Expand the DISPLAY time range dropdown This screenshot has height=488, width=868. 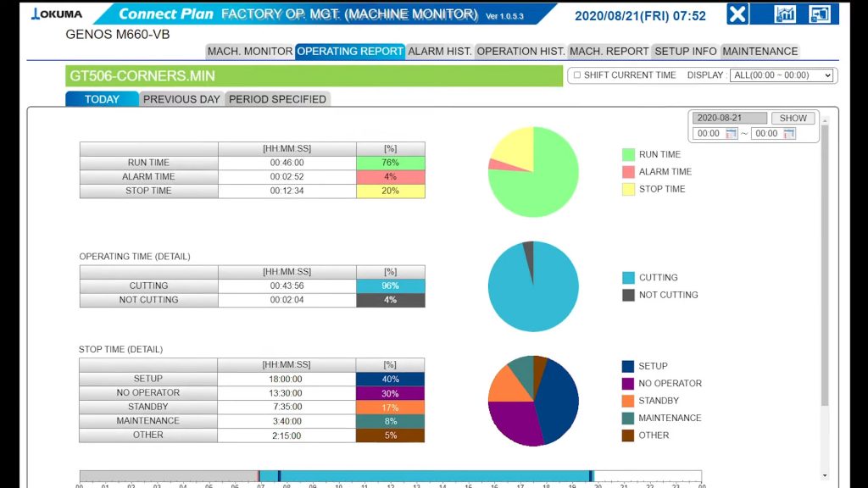[782, 75]
